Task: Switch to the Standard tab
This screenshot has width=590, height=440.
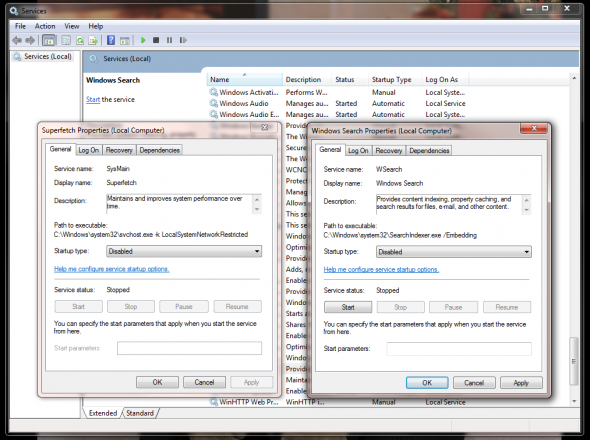Action: [140, 413]
